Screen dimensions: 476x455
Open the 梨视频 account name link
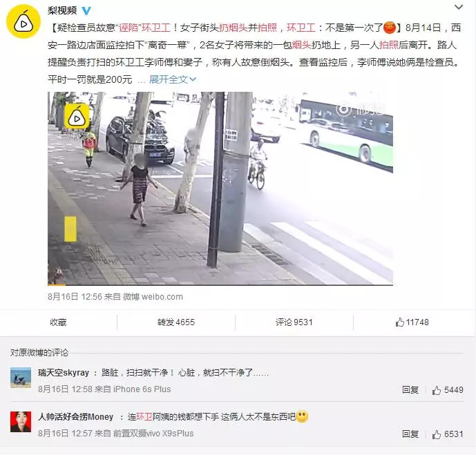point(62,11)
